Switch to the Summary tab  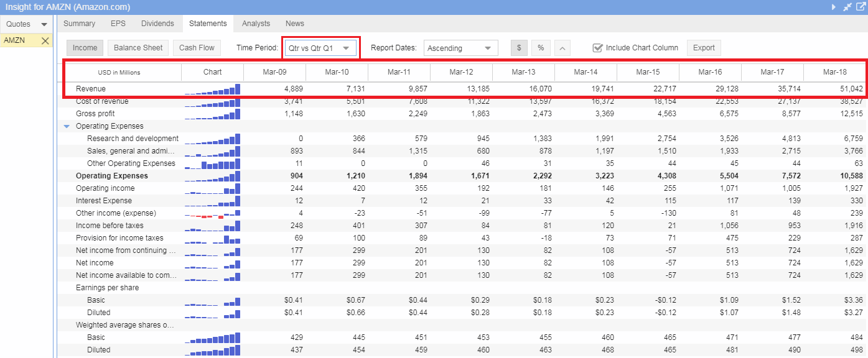(x=79, y=24)
